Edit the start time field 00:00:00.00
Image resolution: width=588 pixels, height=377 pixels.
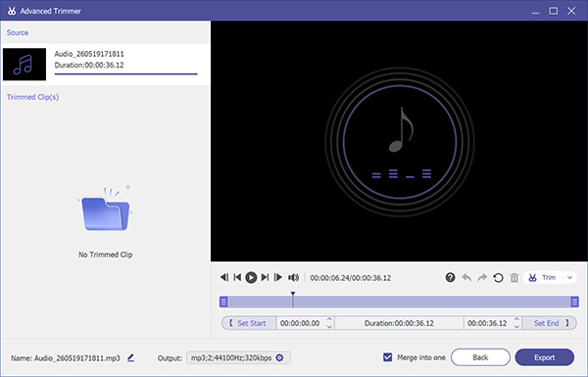click(301, 323)
